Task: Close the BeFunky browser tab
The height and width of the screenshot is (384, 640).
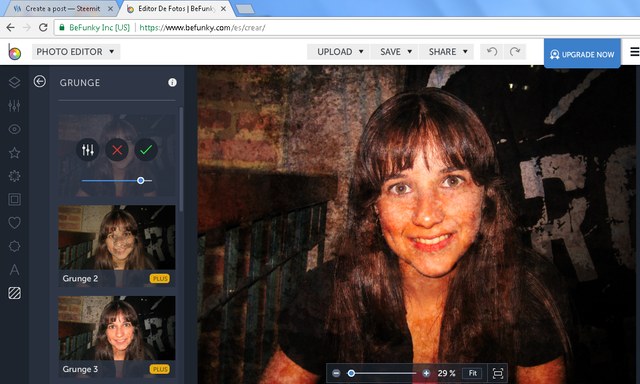Action: pyautogui.click(x=223, y=9)
